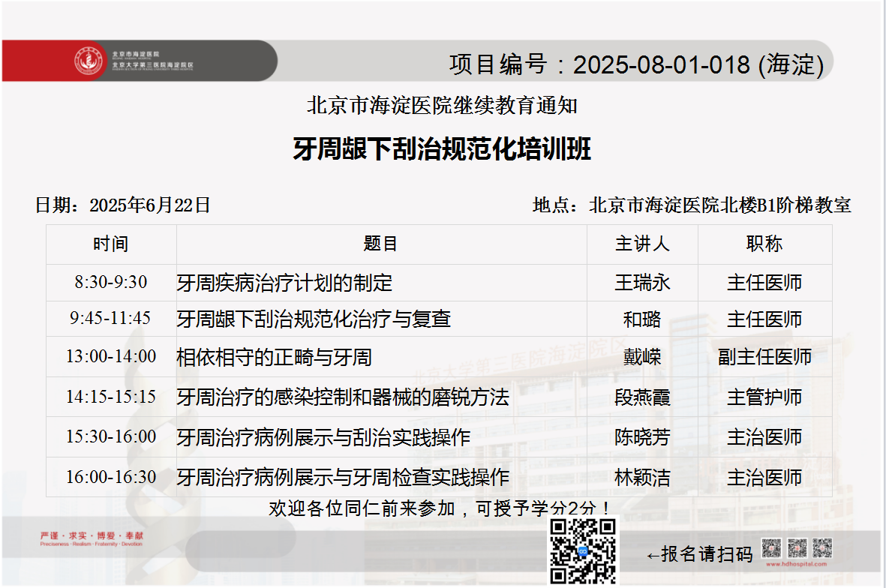Select the time cell "8:30-9:30"
This screenshot has width=886, height=588.
[111, 282]
